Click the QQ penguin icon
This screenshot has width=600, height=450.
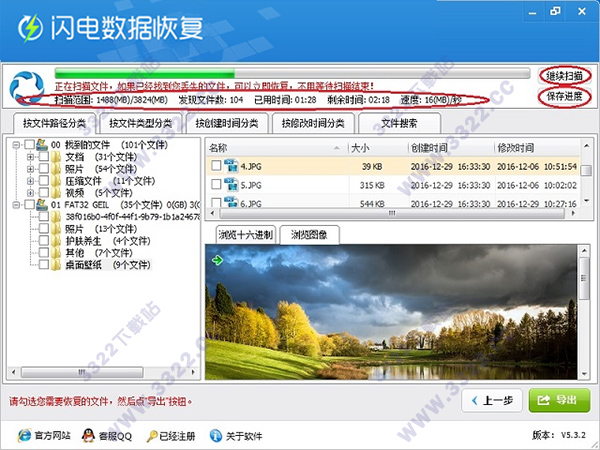click(x=88, y=435)
